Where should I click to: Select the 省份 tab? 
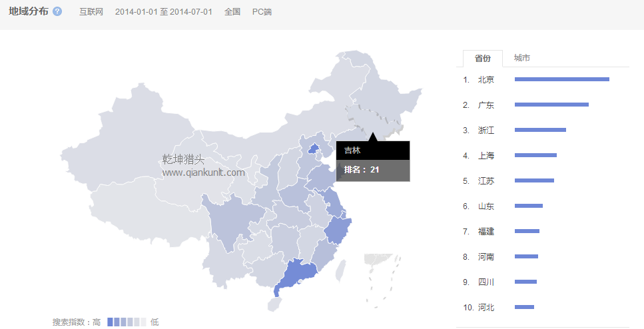coord(483,58)
